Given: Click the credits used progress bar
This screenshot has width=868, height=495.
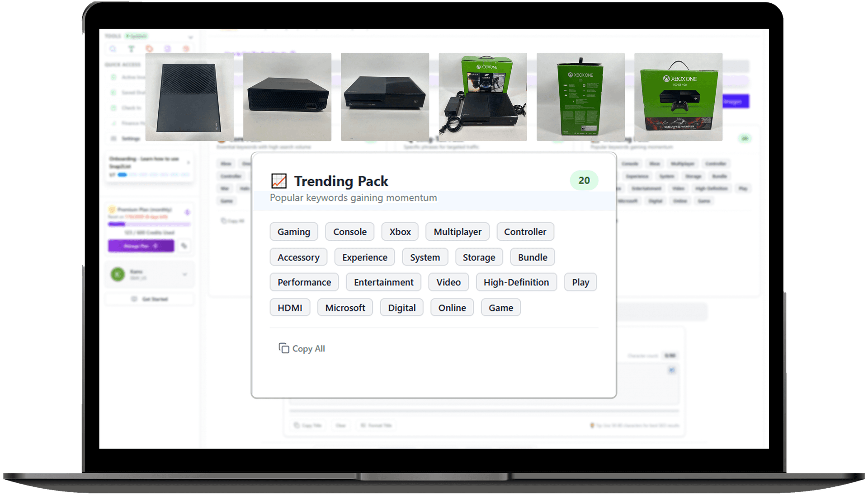Looking at the screenshot, I should 149,224.
